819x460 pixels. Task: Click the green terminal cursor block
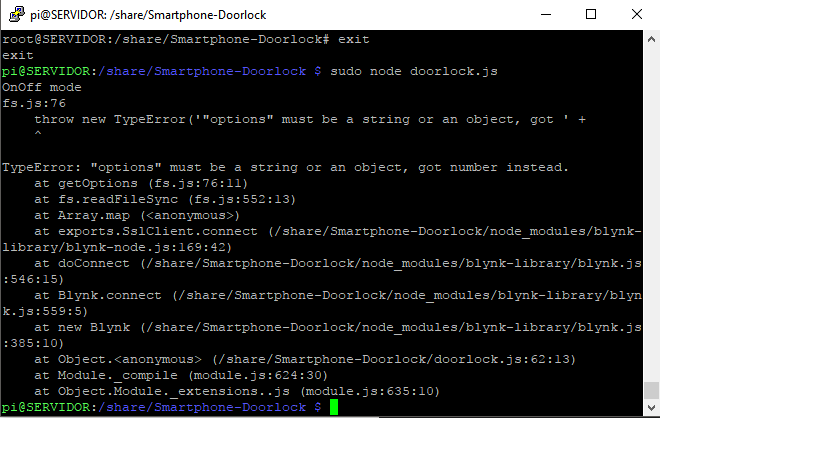click(334, 407)
